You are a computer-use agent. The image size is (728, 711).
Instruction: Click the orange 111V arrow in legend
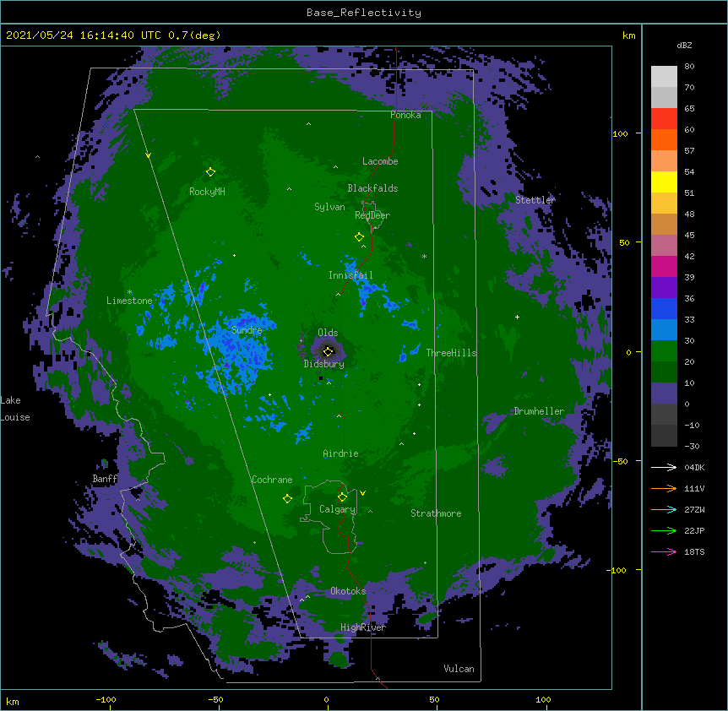pos(664,488)
